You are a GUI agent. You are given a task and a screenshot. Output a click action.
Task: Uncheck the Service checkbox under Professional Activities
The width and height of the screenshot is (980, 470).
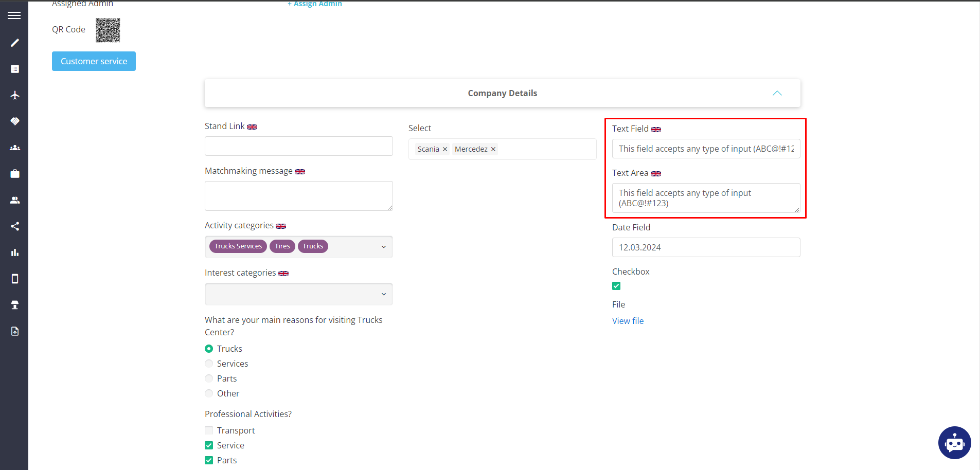point(208,445)
